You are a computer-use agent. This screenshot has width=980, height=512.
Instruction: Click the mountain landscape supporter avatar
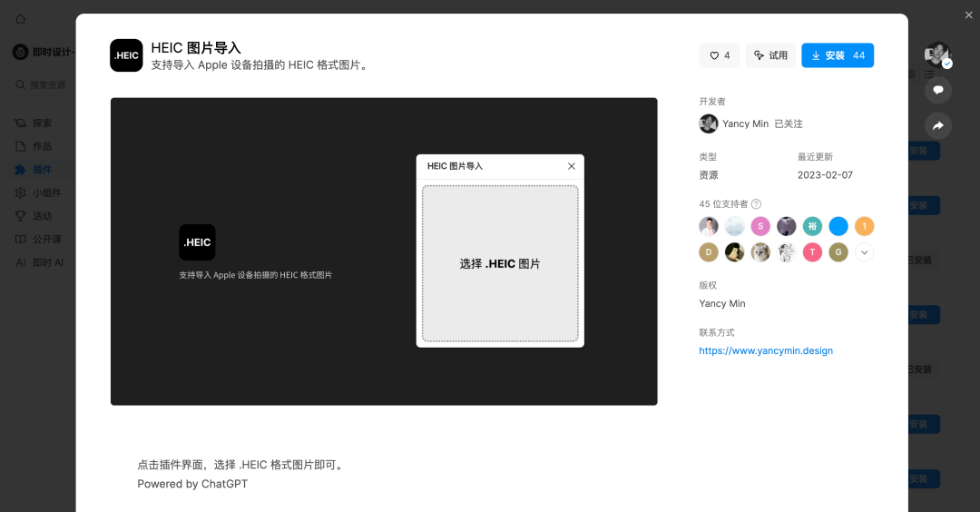tap(734, 226)
